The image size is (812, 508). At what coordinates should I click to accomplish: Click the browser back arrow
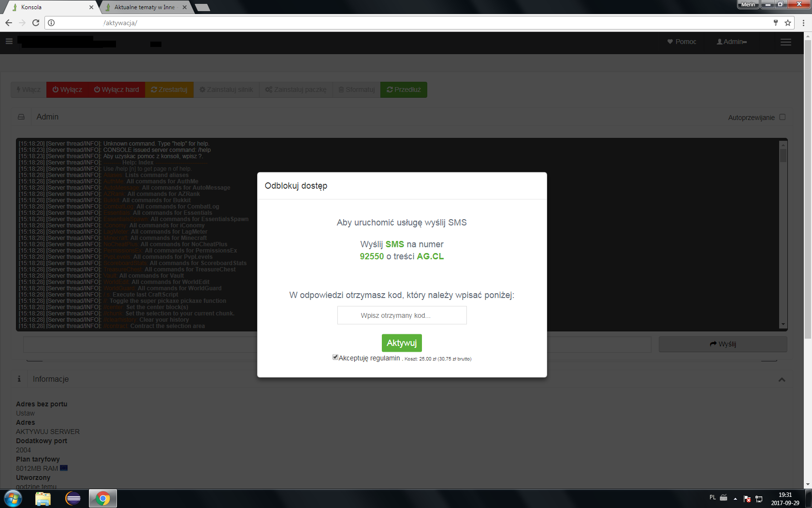point(9,23)
